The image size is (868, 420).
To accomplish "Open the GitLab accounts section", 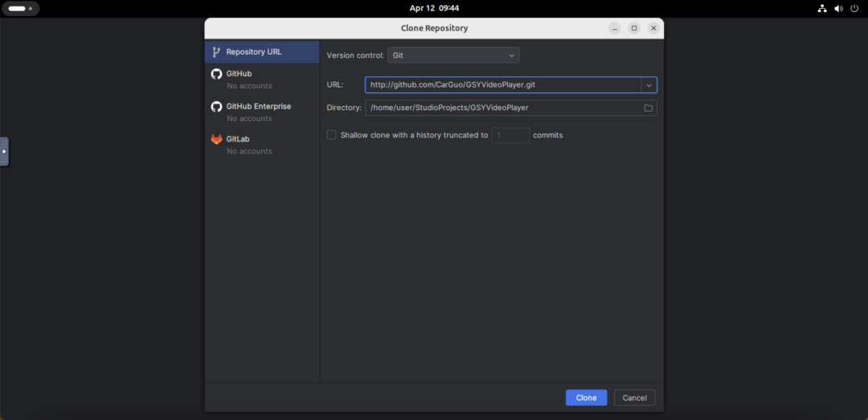I will coord(262,145).
